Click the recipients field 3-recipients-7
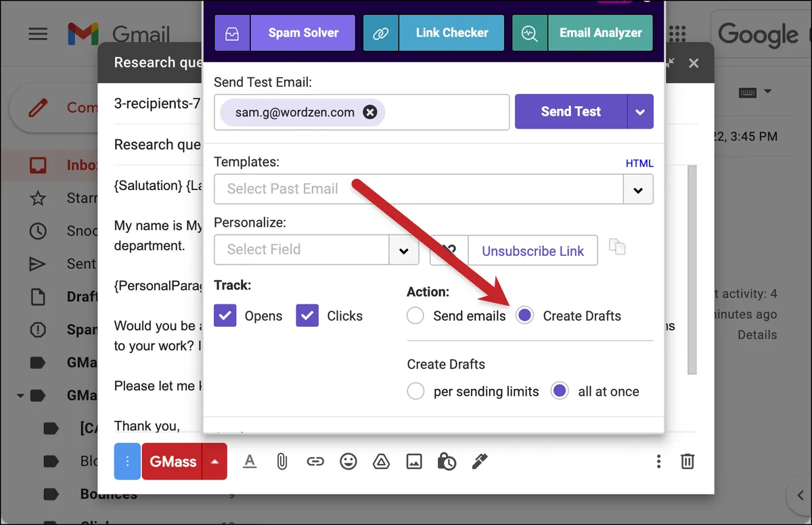 coord(157,104)
